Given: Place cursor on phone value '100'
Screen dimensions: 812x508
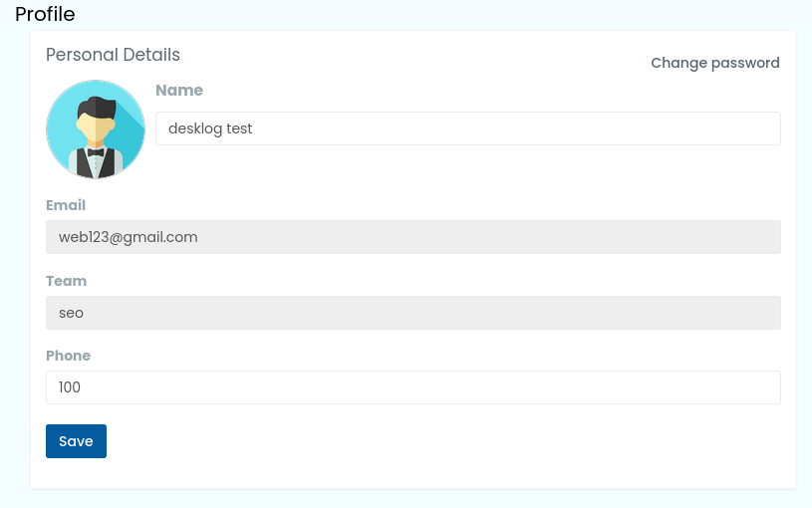Looking at the screenshot, I should (x=70, y=387).
